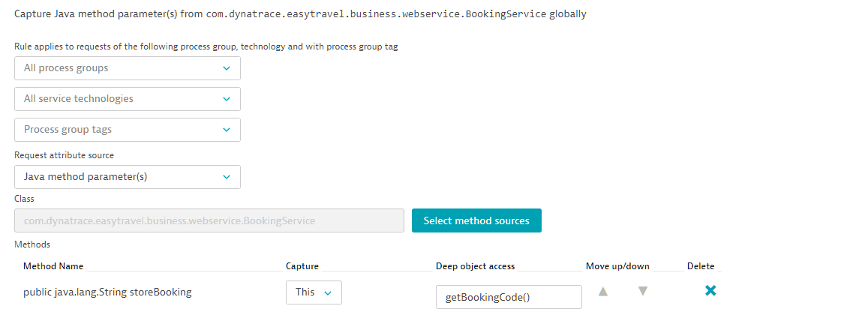Open the Capture dropdown showing This
868x318 pixels.
coord(313,292)
